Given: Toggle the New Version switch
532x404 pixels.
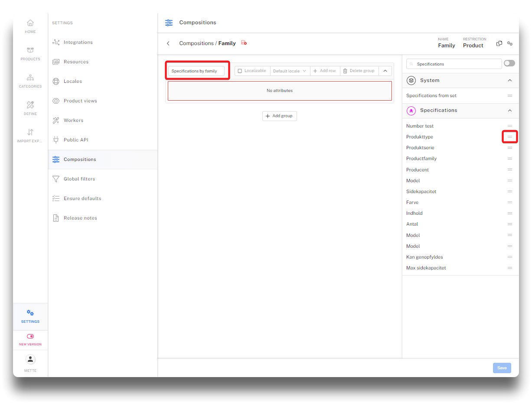Looking at the screenshot, I should click(x=30, y=336).
